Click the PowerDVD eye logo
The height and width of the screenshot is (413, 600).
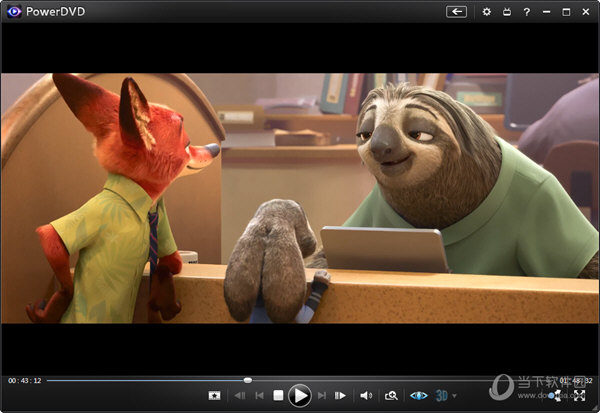14,12
